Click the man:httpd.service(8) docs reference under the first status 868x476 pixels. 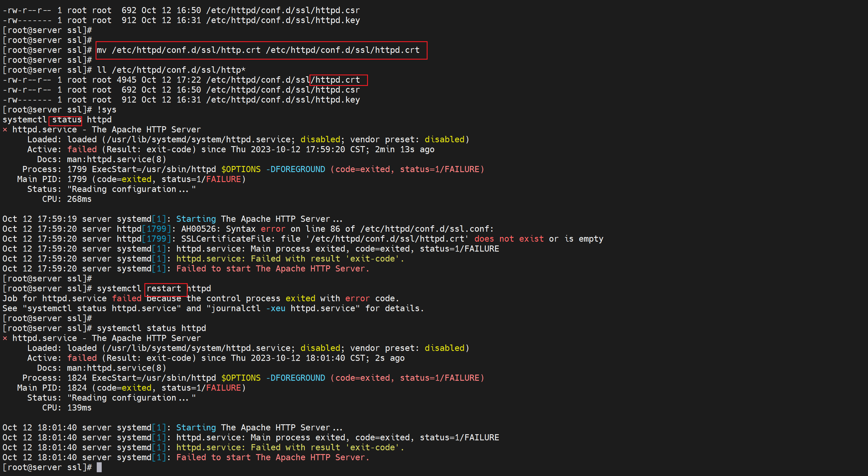point(116,159)
